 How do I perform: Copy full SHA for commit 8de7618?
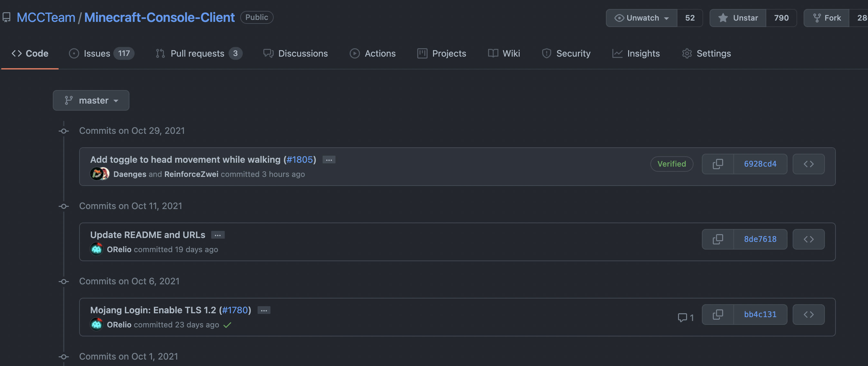(x=718, y=239)
